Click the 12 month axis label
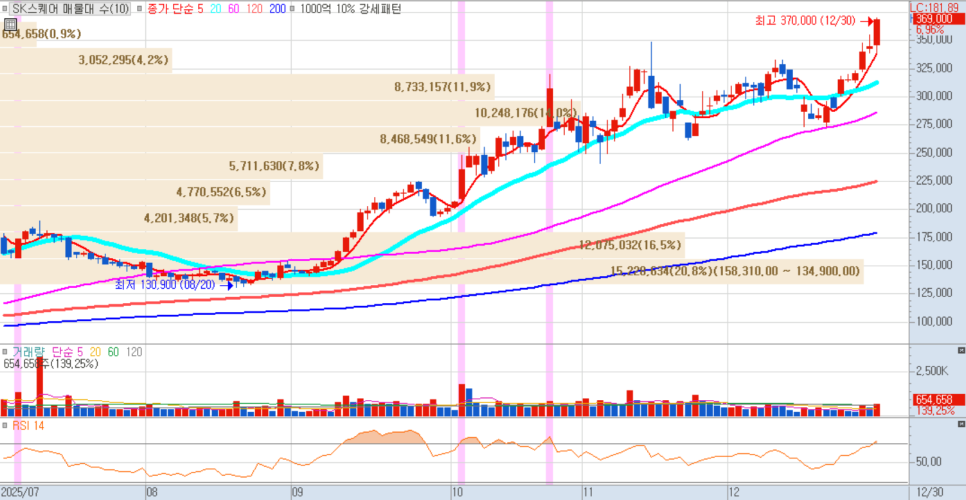 [734, 493]
